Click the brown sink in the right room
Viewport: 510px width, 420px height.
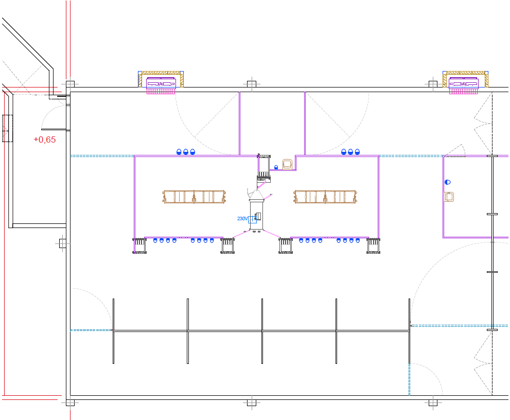click(449, 197)
